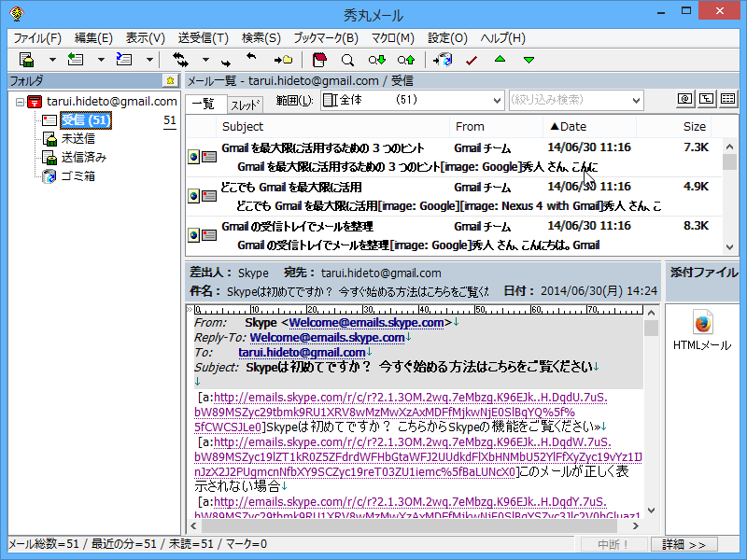This screenshot has width=747, height=560.
Task: Select the 送信済み folder
Action: coord(84,157)
